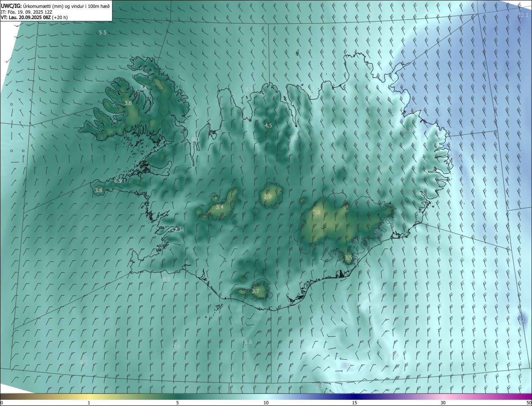Click the 3.4 value label
The width and height of the screenshot is (532, 406).
point(219,207)
